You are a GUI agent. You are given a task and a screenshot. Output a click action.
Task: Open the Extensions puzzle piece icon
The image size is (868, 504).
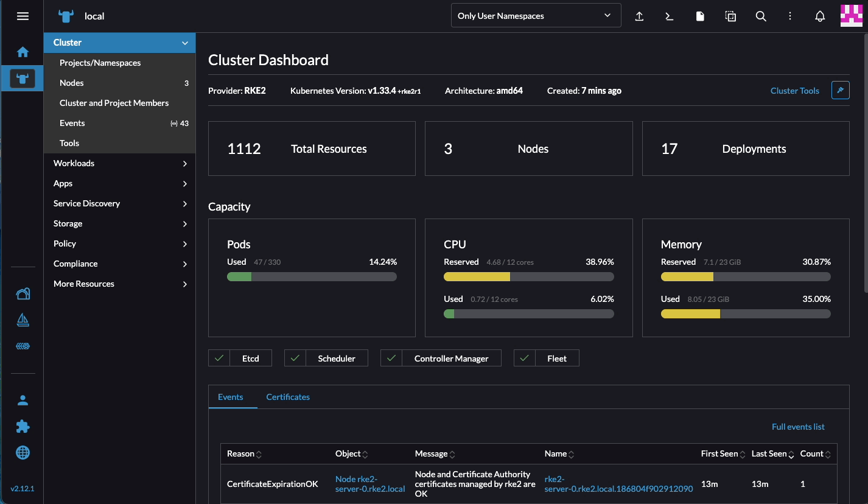[x=23, y=426]
